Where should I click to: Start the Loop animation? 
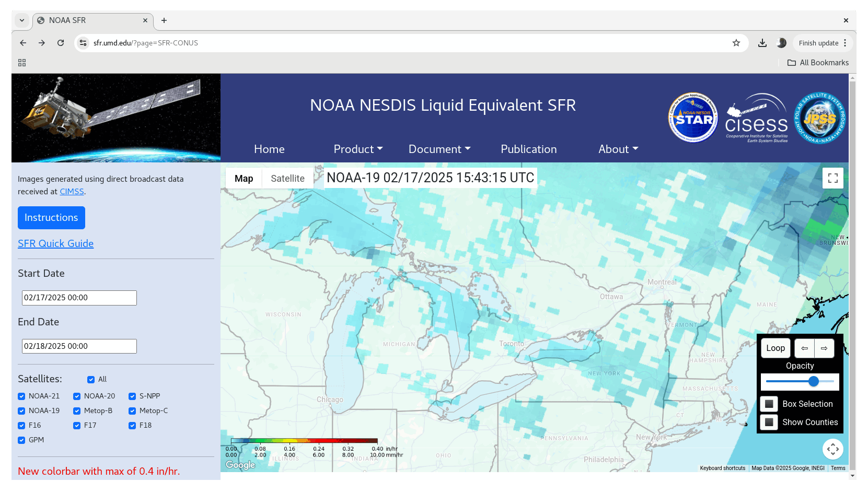coord(776,348)
